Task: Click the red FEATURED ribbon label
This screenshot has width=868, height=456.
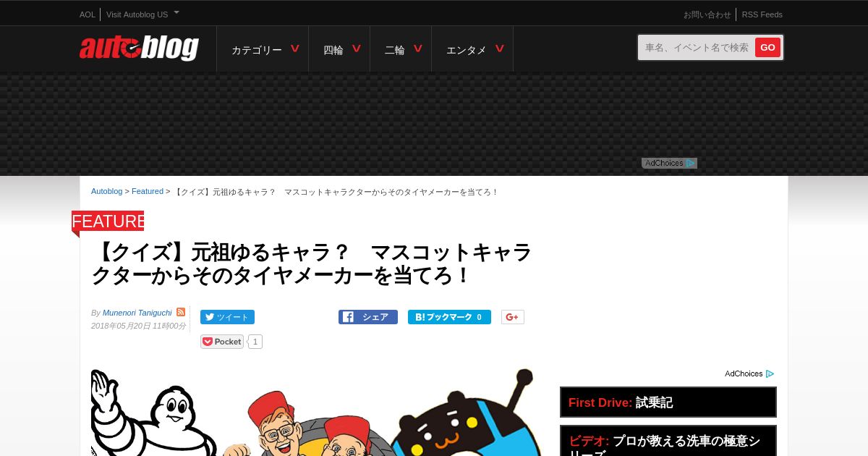Action: click(108, 221)
